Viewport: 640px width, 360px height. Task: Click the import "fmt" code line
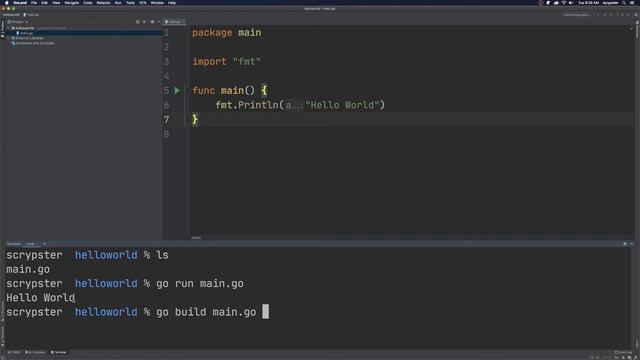(227, 62)
